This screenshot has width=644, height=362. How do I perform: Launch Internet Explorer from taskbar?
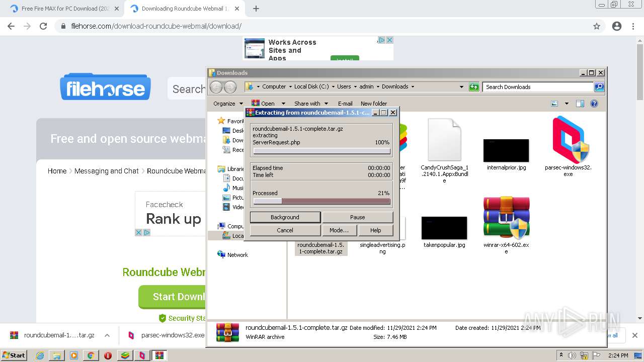[x=40, y=355]
